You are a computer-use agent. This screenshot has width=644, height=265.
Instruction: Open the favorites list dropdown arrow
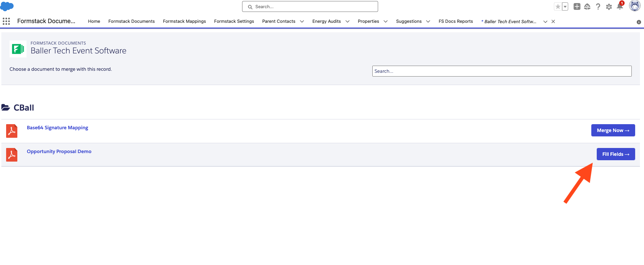point(565,6)
